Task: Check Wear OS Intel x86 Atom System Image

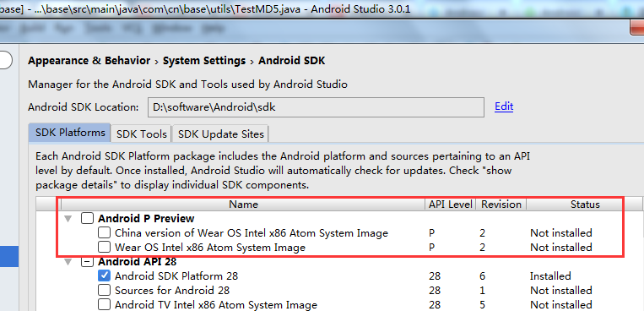Action: coord(105,248)
